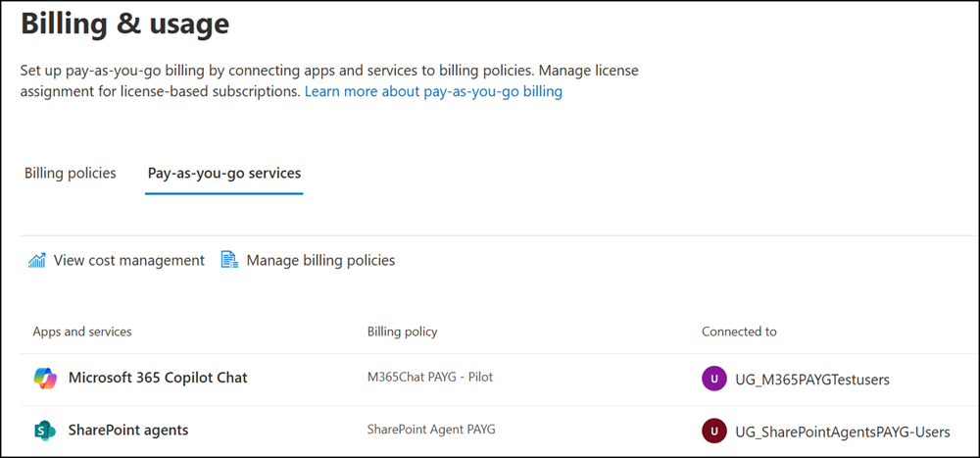Switch to the Billing policies tab

[x=70, y=174]
